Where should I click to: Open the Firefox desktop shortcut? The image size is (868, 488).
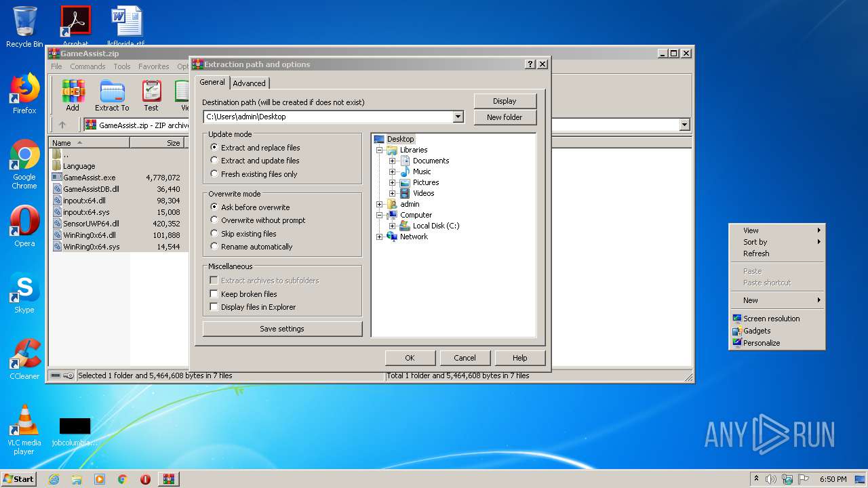click(x=24, y=94)
